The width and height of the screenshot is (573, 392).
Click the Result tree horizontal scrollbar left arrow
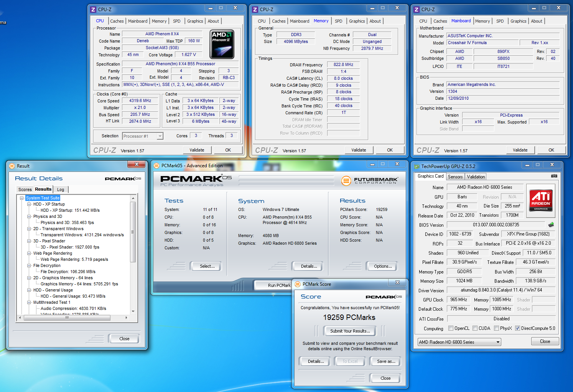(20, 318)
